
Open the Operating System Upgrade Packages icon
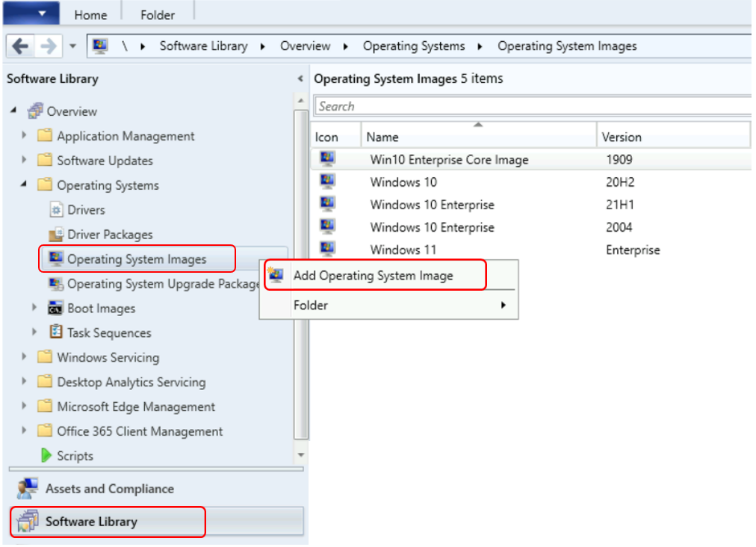click(56, 284)
